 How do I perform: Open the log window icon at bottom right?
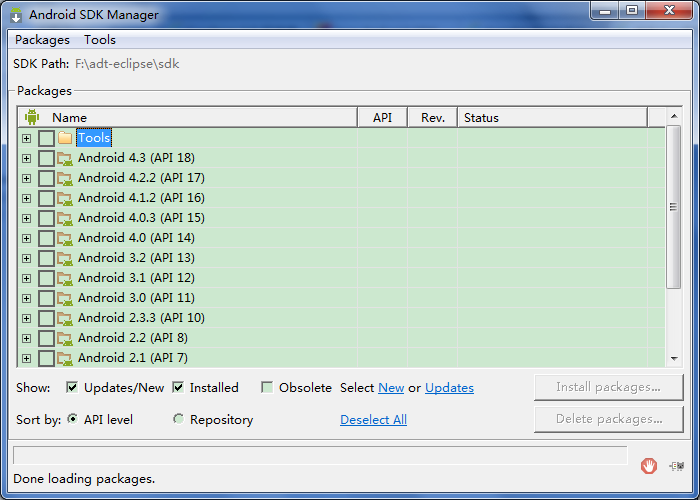click(677, 466)
